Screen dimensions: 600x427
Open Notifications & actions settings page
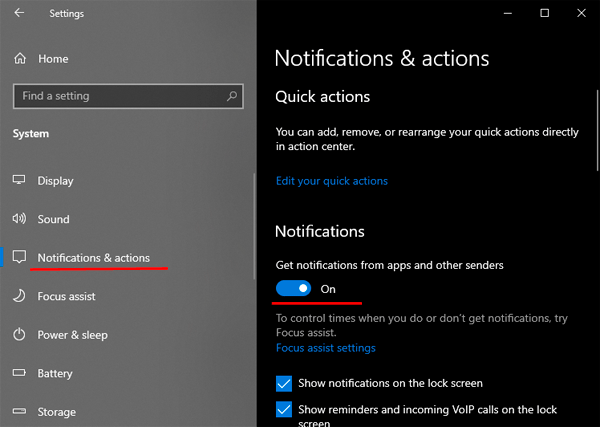click(93, 258)
